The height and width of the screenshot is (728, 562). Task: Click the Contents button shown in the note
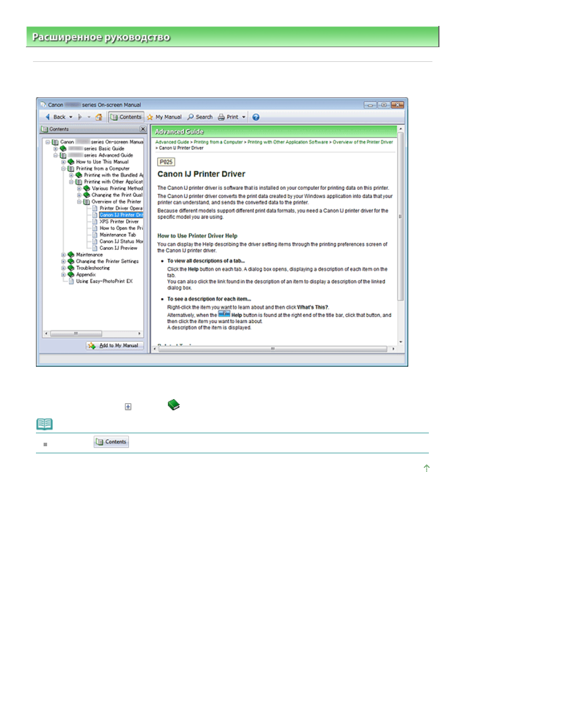click(x=111, y=442)
